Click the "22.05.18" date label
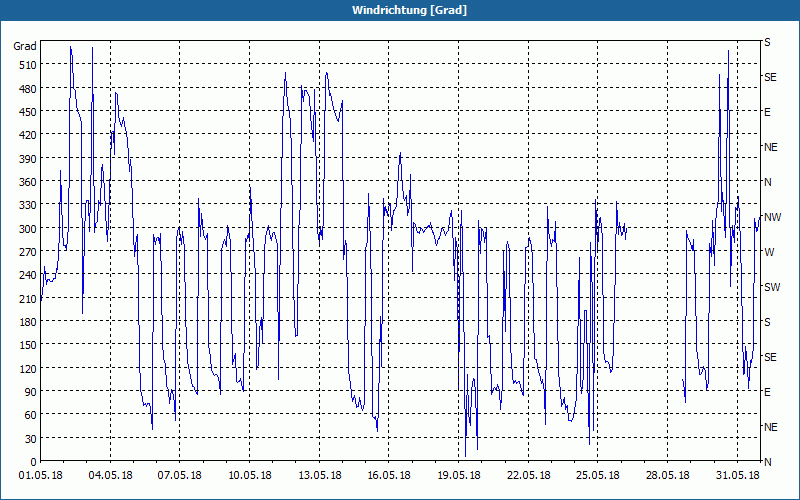Screen dimensions: 800x500 point(529,476)
